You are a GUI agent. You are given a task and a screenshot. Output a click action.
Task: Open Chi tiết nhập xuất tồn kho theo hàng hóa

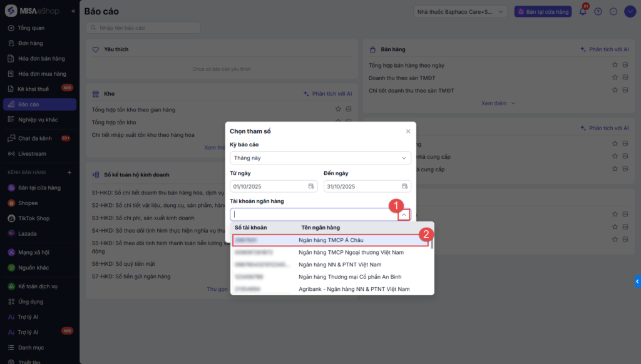143,135
